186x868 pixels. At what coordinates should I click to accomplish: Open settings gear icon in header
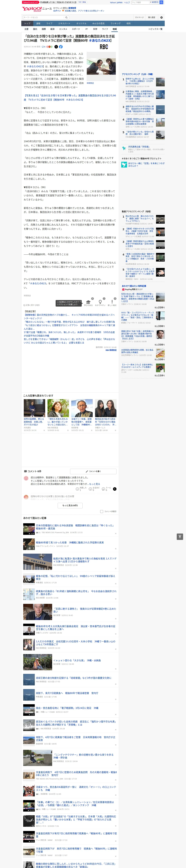161,18
